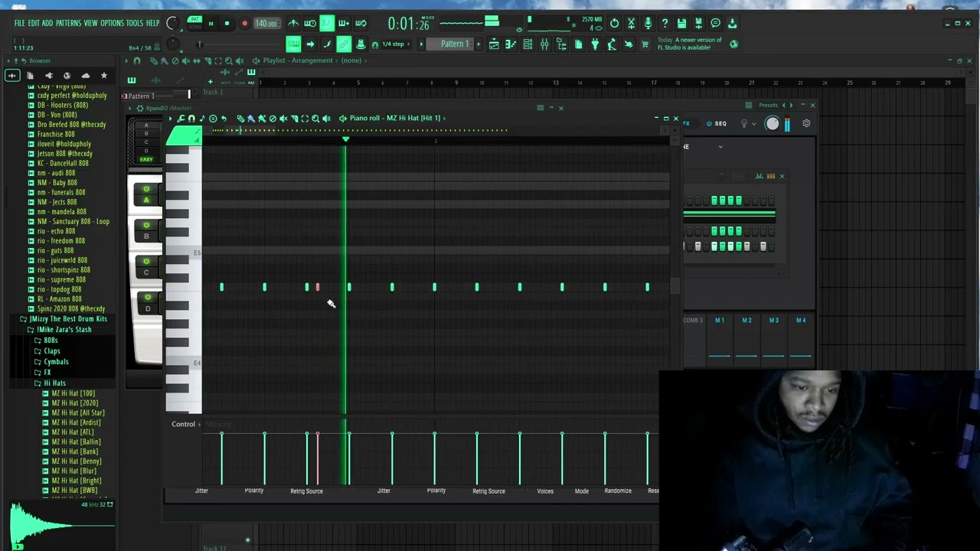980x551 pixels.
Task: Click the chat feedback speech bubble icon
Action: click(x=715, y=23)
